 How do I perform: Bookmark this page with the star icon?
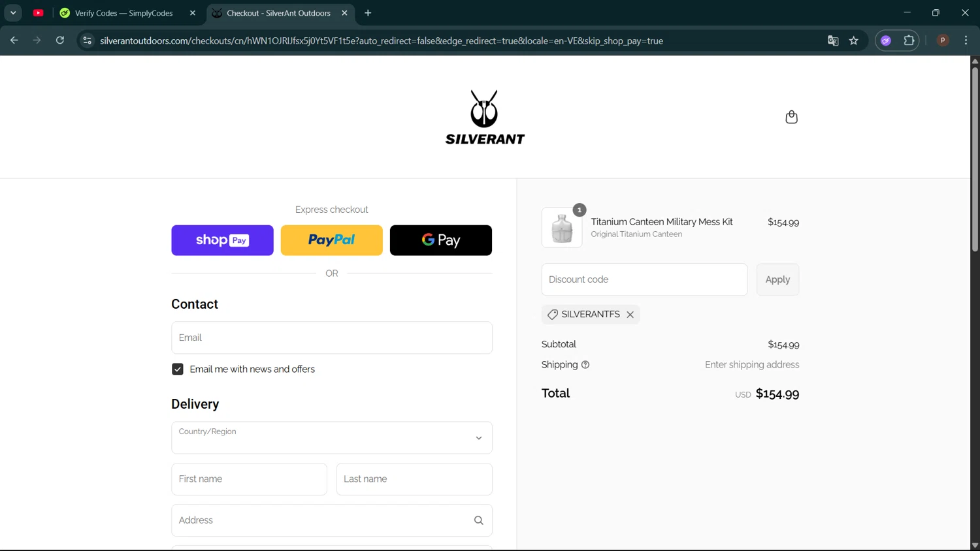854,40
